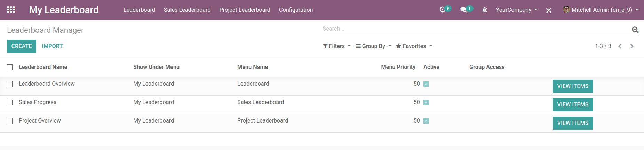Open the Group By dropdown
644x150 pixels.
[373, 46]
